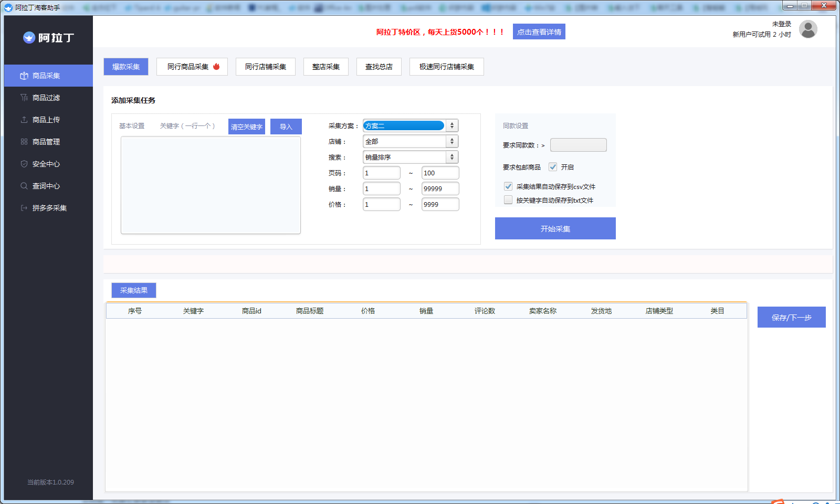Toggle 要求包邮商品 开启 checkbox
Viewport: 840px width, 504px height.
click(553, 167)
